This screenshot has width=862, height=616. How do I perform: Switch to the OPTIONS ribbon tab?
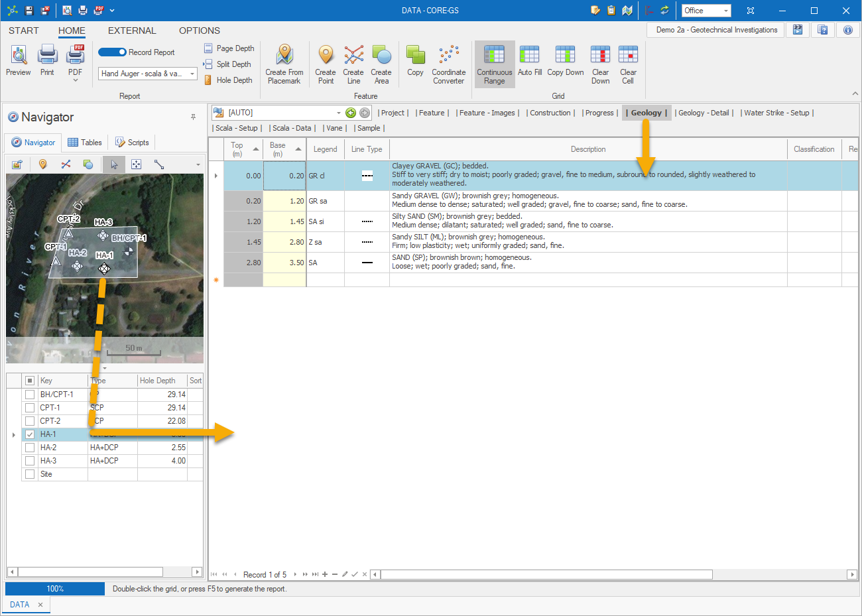pyautogui.click(x=200, y=31)
